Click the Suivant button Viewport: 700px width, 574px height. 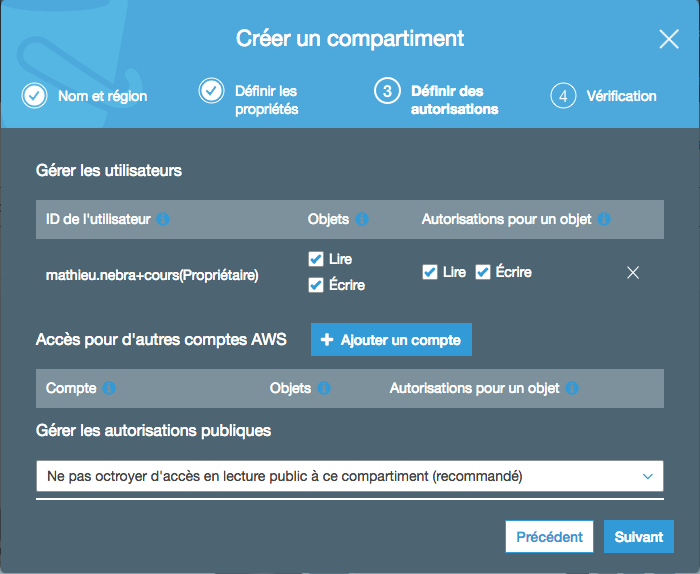coord(638,537)
